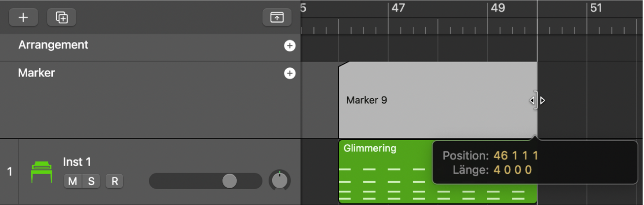
Task: Click the pan knob on Inst 1
Action: coord(280,181)
